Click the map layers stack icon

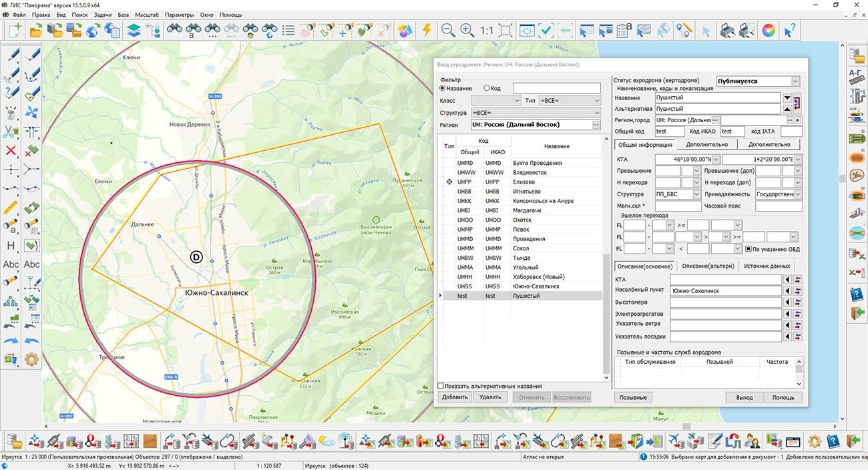tap(134, 30)
